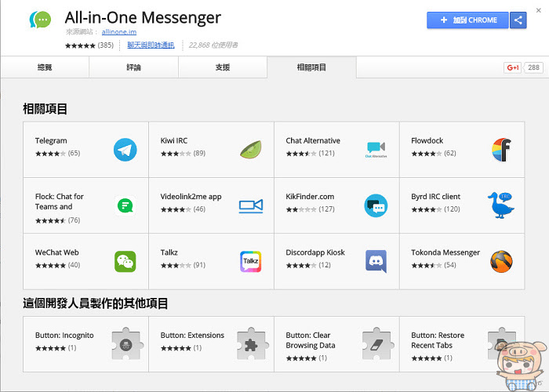
Task: Switch to the 支援 support tab
Action: [223, 67]
